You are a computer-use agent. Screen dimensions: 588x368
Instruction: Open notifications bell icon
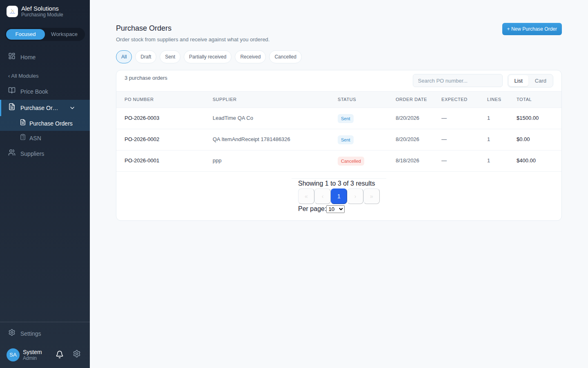coord(60,355)
